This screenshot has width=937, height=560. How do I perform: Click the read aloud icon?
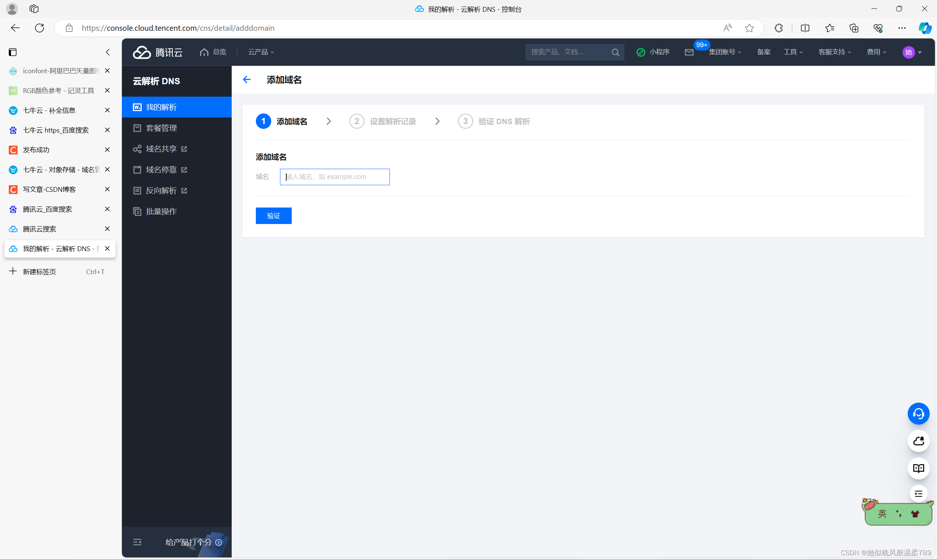[728, 28]
